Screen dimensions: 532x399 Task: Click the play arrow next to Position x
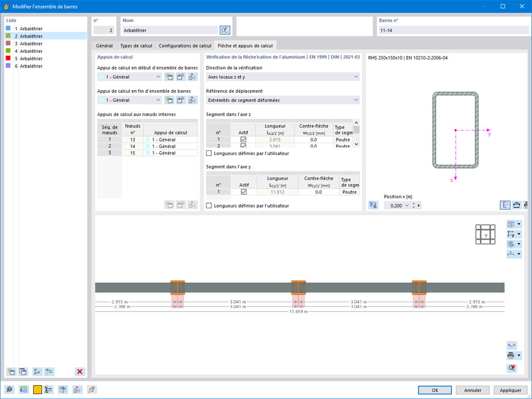(419, 206)
